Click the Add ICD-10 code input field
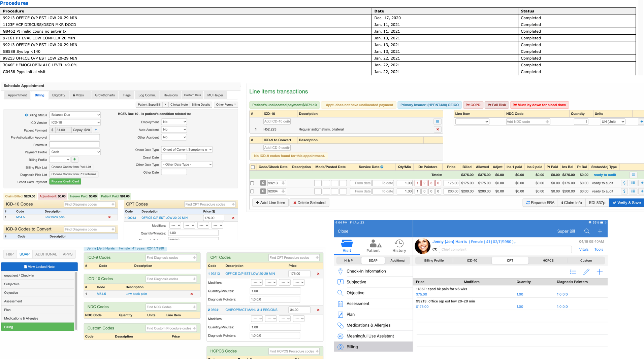Screen dimensions: 644x359 coord(277,121)
